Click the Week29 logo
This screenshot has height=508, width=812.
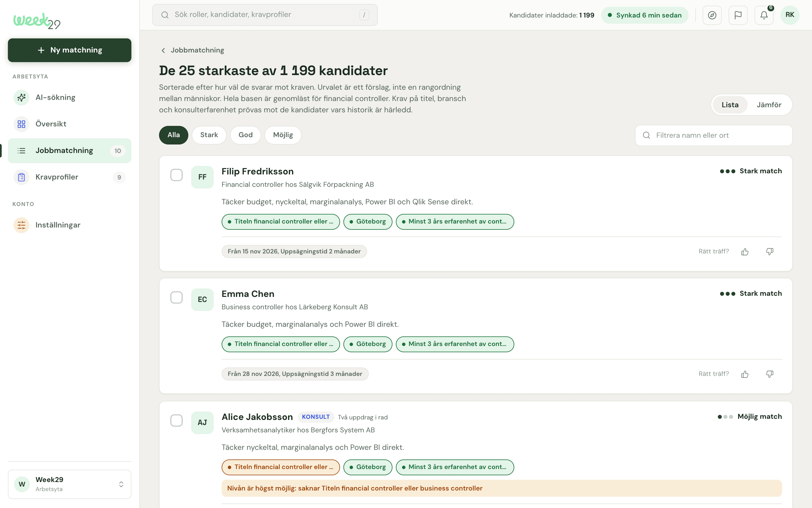tap(37, 21)
